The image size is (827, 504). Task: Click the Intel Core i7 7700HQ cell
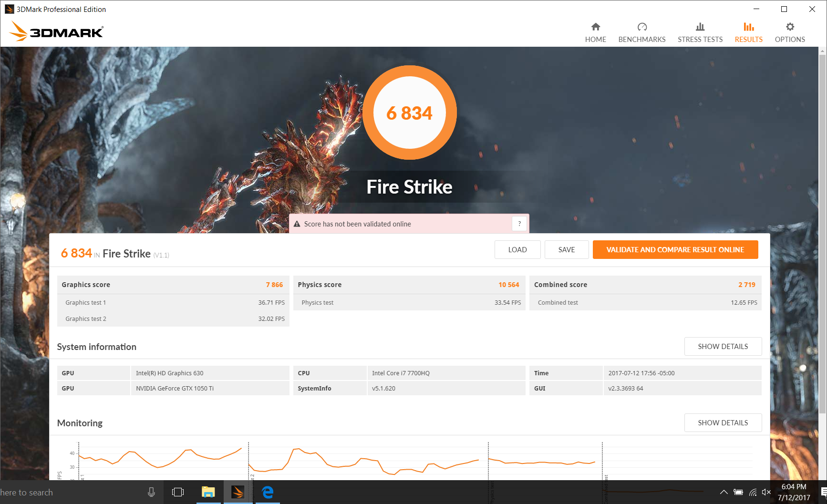[446, 373]
